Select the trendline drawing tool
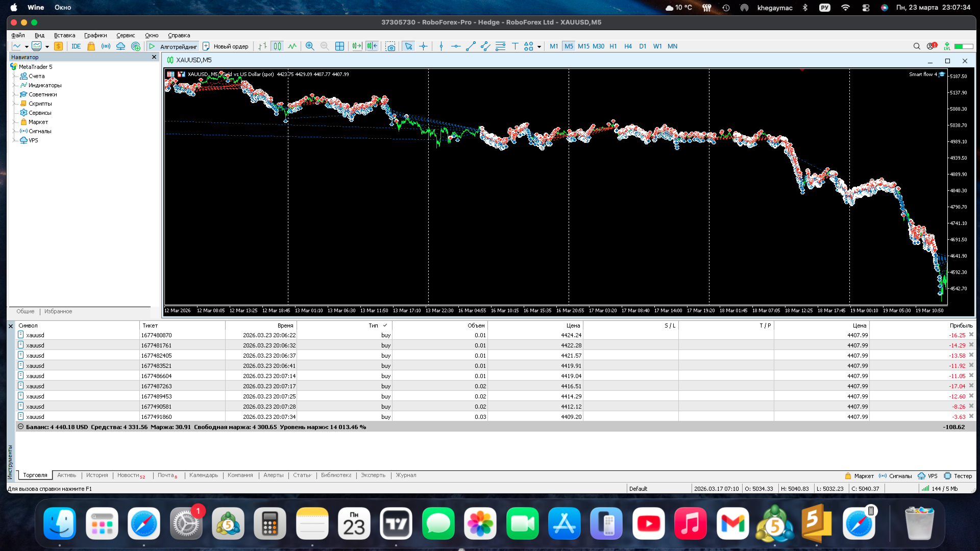The width and height of the screenshot is (980, 551). [470, 46]
